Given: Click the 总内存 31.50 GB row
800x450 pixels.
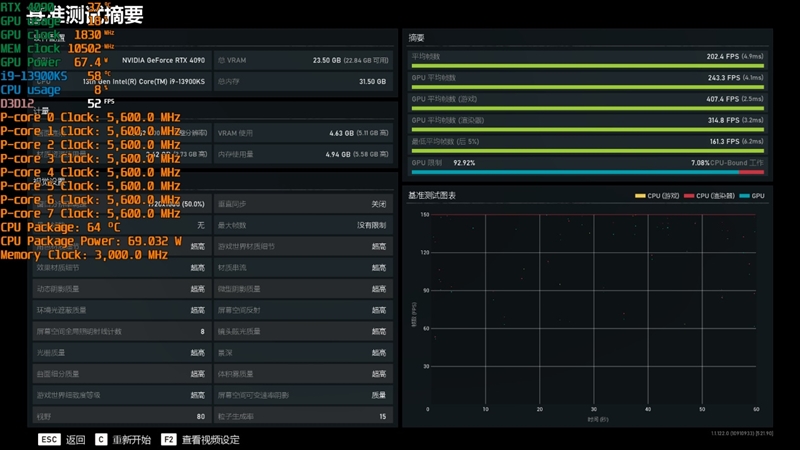Looking at the screenshot, I should [x=303, y=82].
